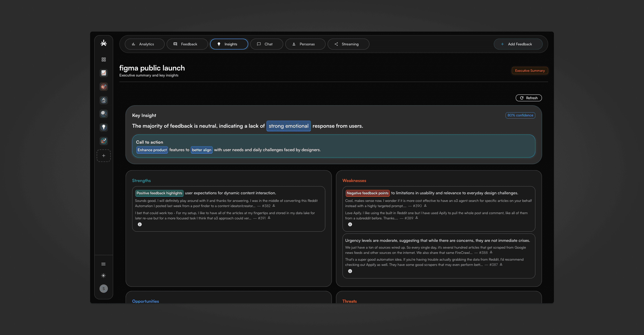Open the Streaming tab
Image resolution: width=644 pixels, height=335 pixels.
[x=348, y=44]
